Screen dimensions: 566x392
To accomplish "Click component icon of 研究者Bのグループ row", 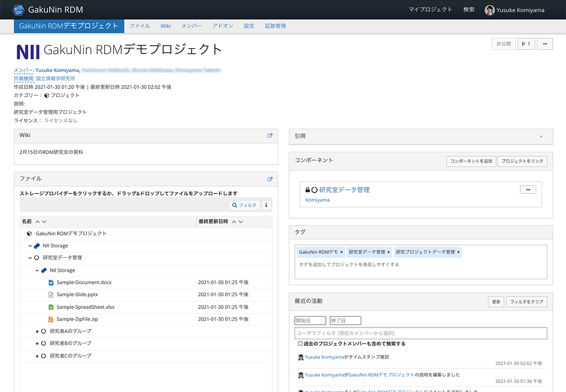I will (x=43, y=343).
